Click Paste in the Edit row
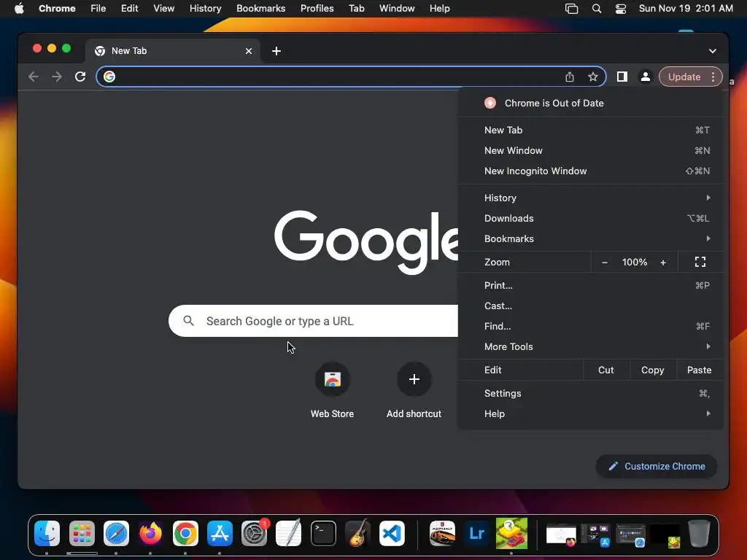The width and height of the screenshot is (747, 560). 700,370
